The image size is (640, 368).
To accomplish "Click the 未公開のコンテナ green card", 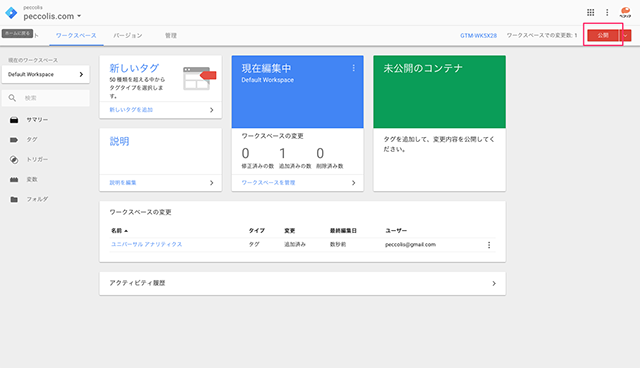I will [x=439, y=92].
